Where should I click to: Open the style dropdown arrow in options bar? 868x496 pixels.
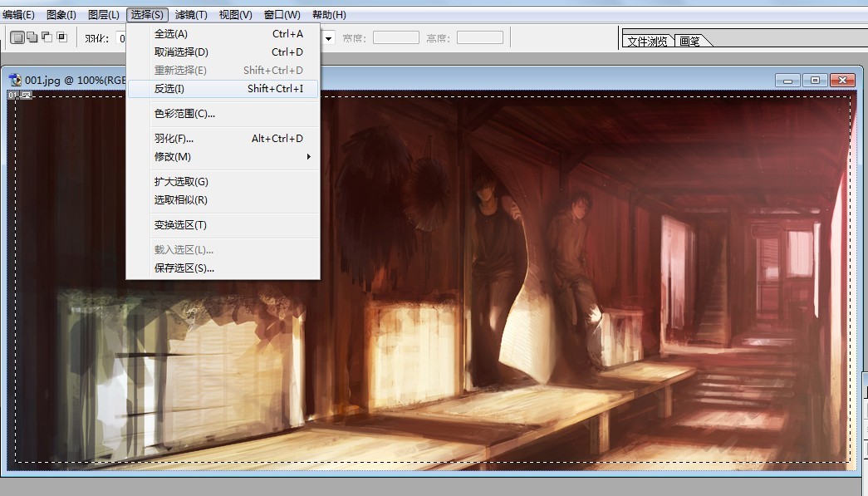coord(328,38)
